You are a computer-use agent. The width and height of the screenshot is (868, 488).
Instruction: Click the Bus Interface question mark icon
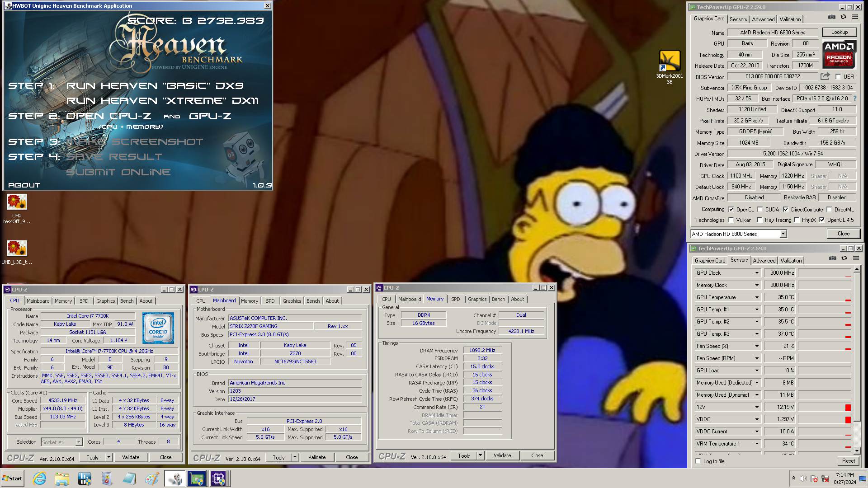pos(855,99)
